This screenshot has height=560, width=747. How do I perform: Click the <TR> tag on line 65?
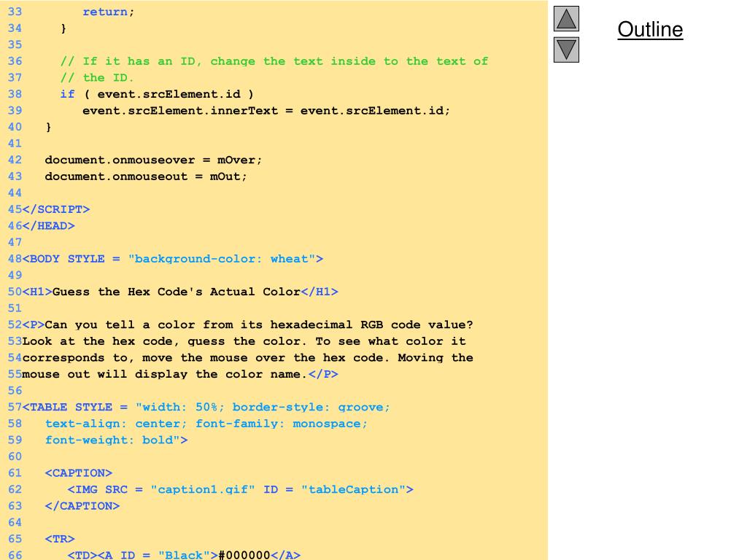pos(60,539)
